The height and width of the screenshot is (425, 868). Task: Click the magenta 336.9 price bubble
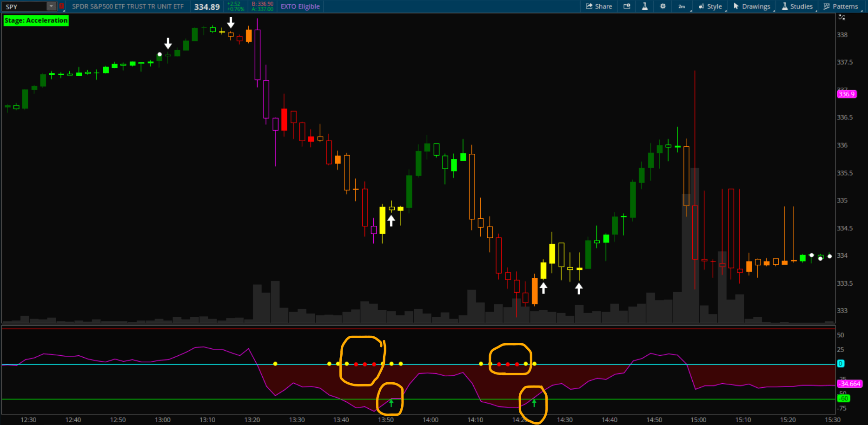[x=847, y=94]
